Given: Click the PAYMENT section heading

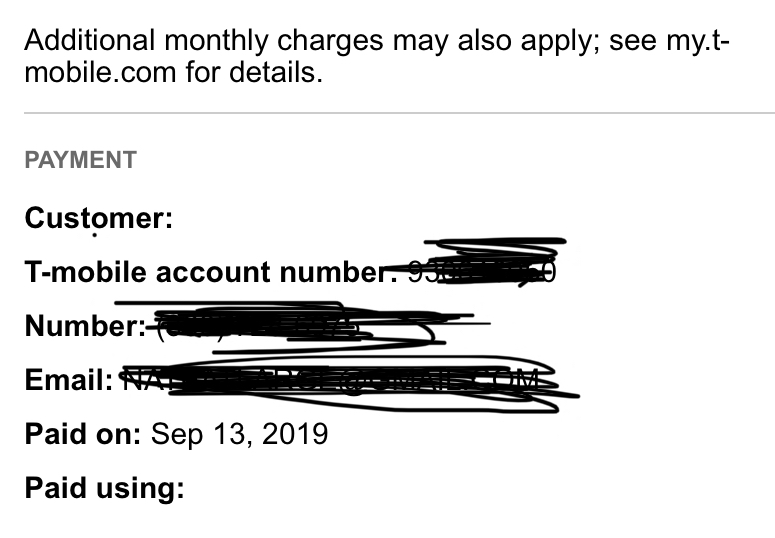Looking at the screenshot, I should tap(80, 160).
